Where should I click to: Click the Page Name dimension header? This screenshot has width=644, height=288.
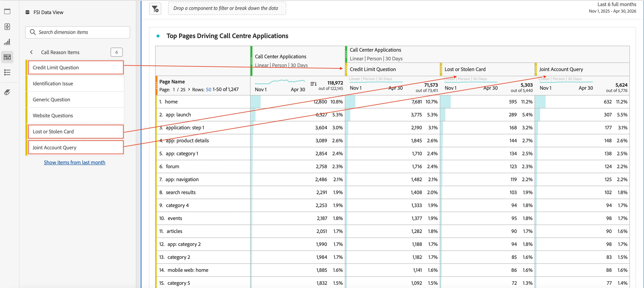pyautogui.click(x=172, y=82)
